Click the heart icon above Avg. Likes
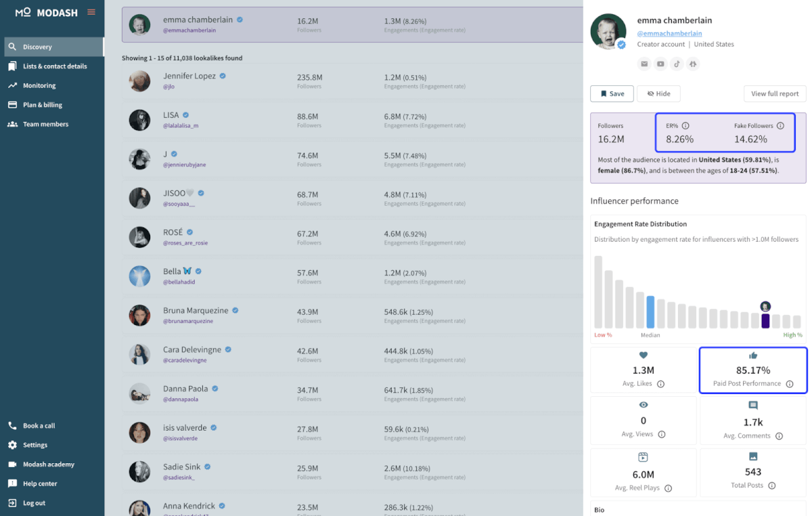The image size is (812, 516). 644,355
